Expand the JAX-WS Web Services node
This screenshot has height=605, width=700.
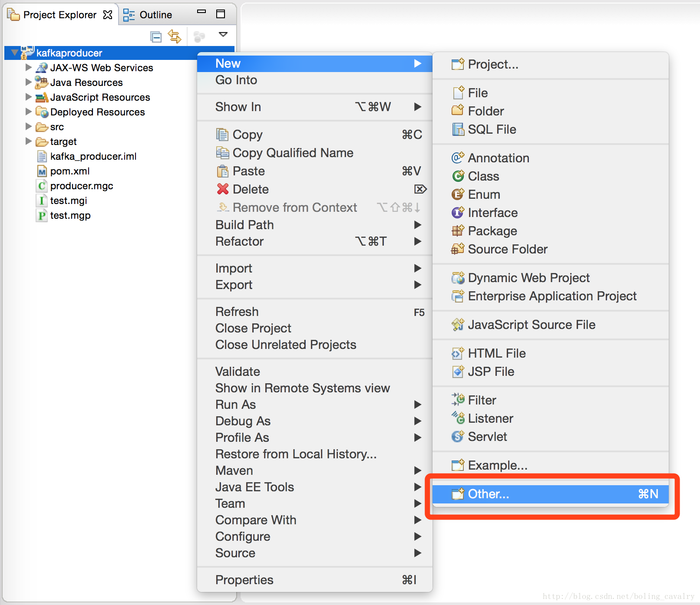click(29, 67)
